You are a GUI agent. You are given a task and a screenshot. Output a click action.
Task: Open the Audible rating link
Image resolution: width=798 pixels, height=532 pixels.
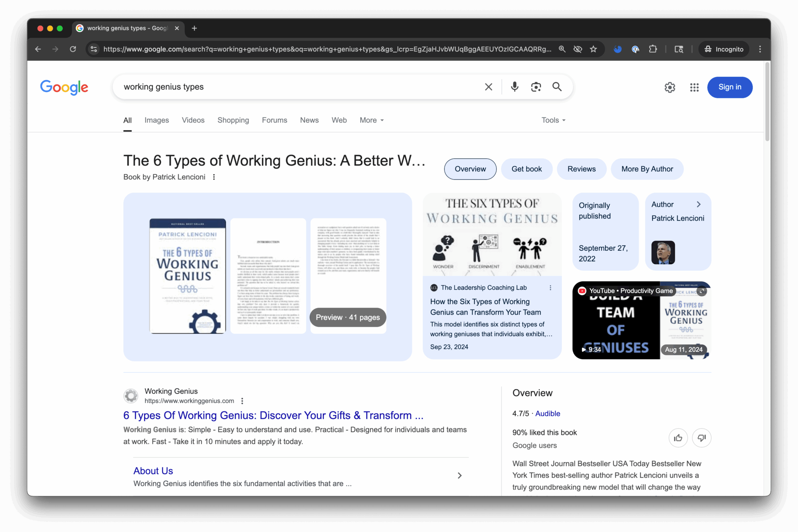point(547,414)
